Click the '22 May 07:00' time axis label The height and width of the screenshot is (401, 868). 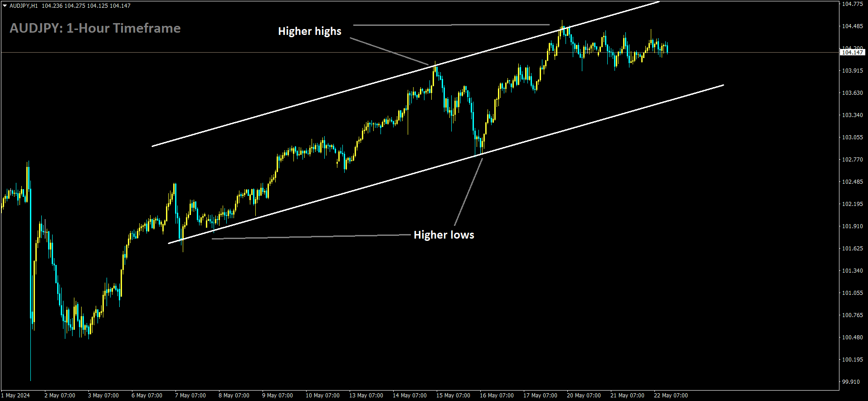coord(671,396)
